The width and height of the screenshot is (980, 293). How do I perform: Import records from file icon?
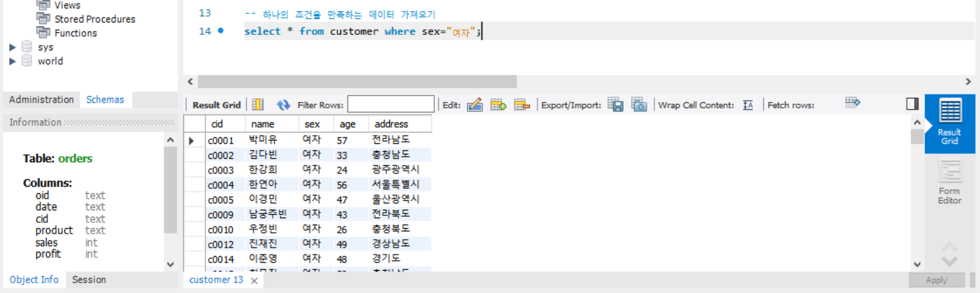click(639, 105)
